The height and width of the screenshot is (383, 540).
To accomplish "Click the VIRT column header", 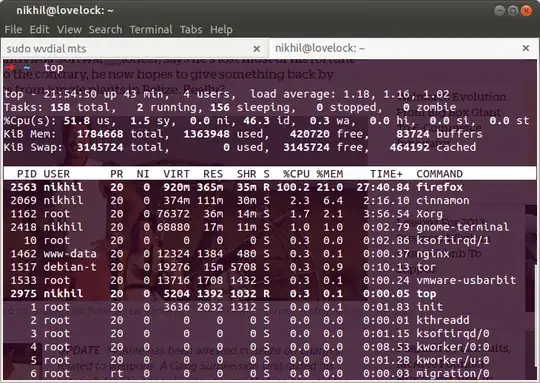I will [176, 174].
